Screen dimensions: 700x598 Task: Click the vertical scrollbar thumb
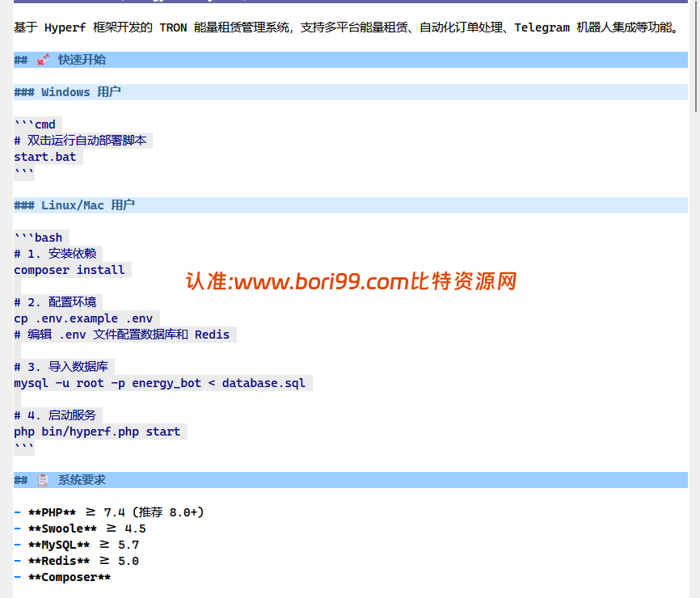coord(695,56)
